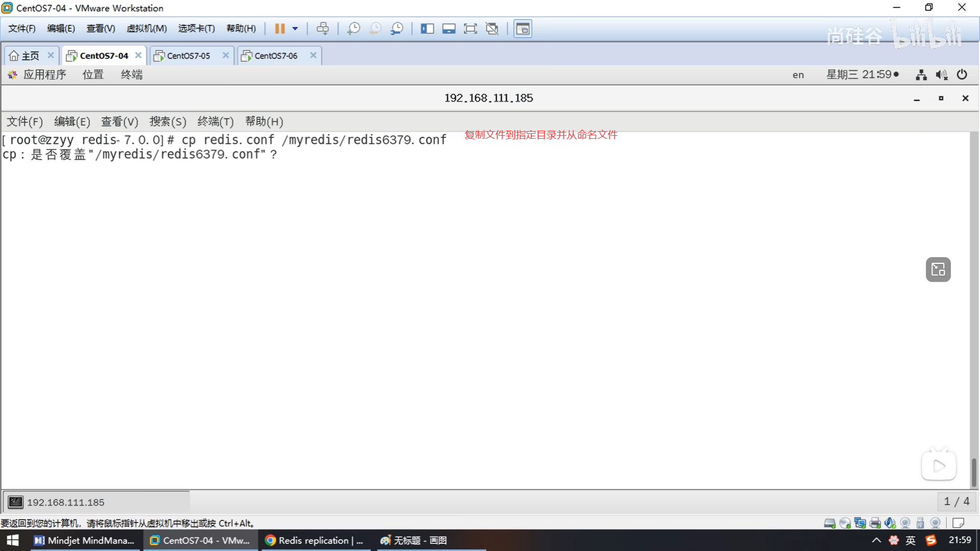Image resolution: width=980 pixels, height=551 pixels.
Task: Expand the 应用程序 applications menu
Action: point(44,74)
